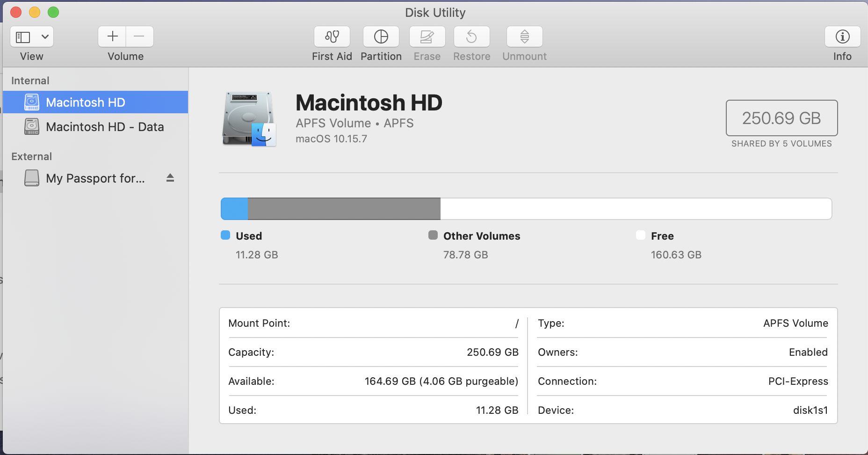Minimize the Disk Utility window
This screenshot has width=868, height=455.
point(35,12)
